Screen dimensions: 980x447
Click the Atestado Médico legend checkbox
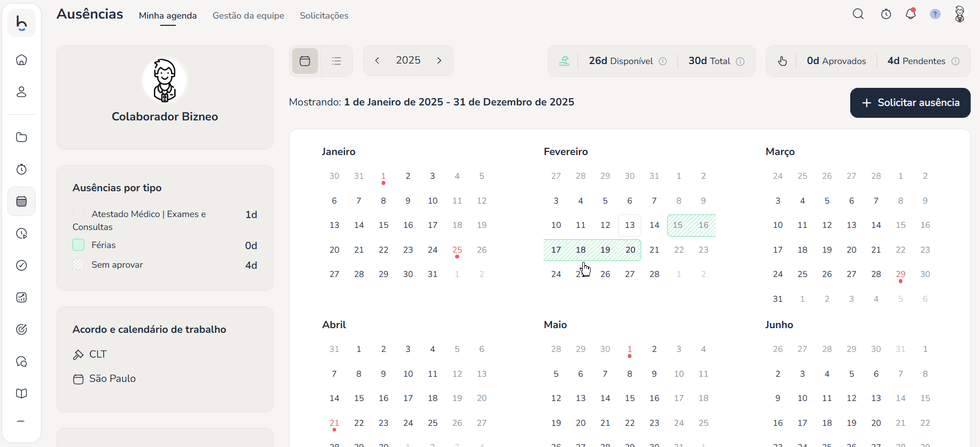click(79, 214)
